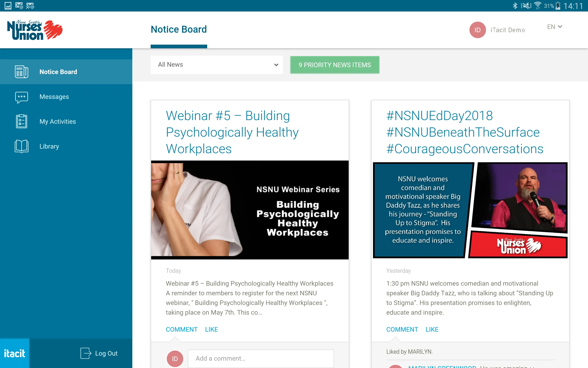Tap the Wi-Fi status icon
This screenshot has width=588, height=368.
click(x=538, y=6)
